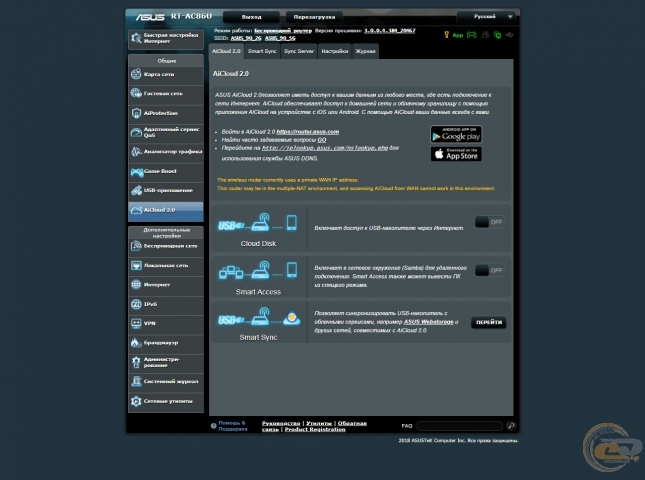Open Network Map (Карта сети) in sidebar
The image size is (645, 480).
click(165, 74)
